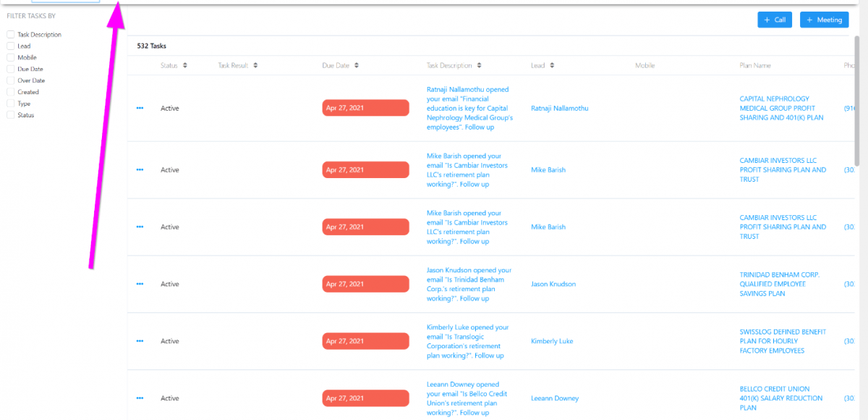Screen dimensions: 868x420
Task: Open the three-dot menu for Leeann Downey's task
Action: [140, 398]
